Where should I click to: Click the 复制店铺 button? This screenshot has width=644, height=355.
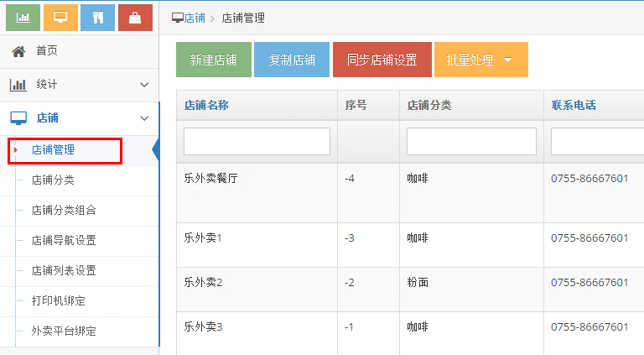(292, 60)
